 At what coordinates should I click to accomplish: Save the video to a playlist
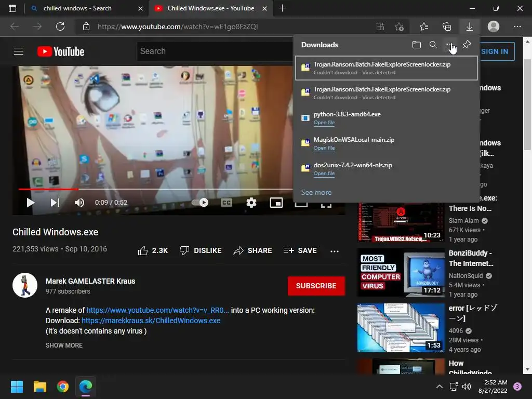(300, 251)
